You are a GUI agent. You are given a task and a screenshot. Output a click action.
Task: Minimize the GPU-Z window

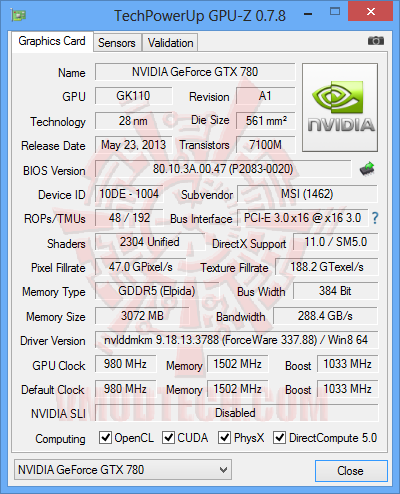click(x=308, y=13)
